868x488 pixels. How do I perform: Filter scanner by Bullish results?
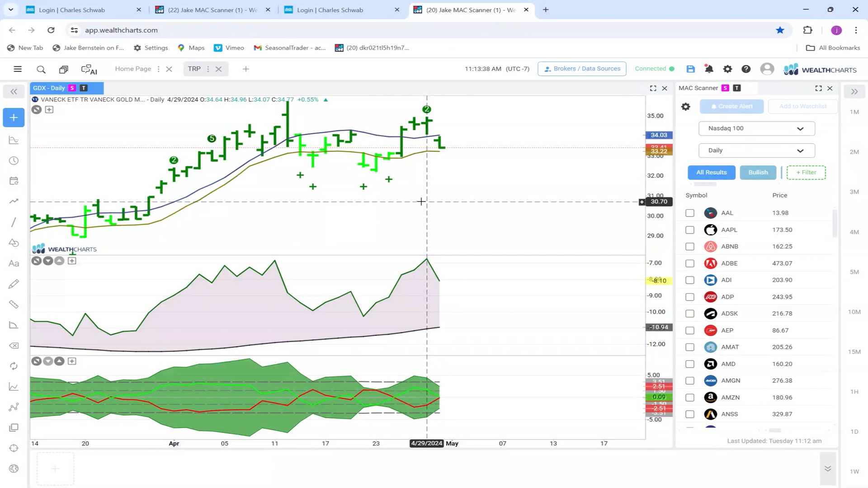pyautogui.click(x=758, y=172)
